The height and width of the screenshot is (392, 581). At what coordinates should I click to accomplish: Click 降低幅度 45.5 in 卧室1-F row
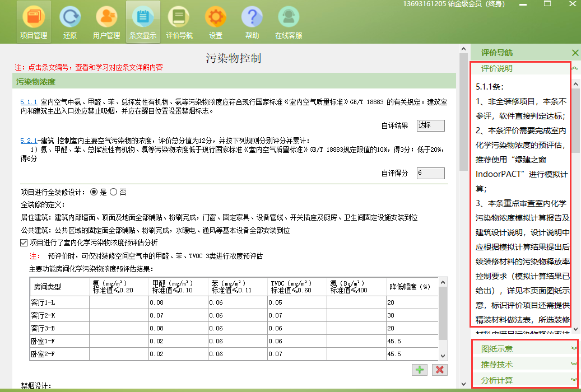coord(412,341)
